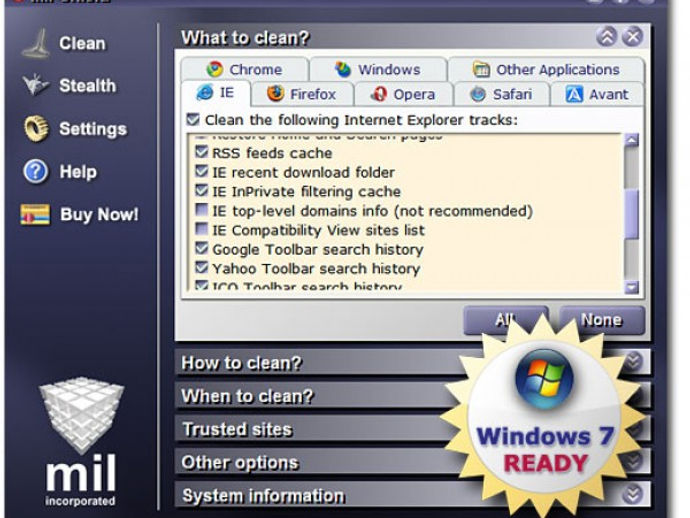Click the Buy Now credit card icon
Image resolution: width=690 pixels, height=518 pixels.
pos(35,215)
